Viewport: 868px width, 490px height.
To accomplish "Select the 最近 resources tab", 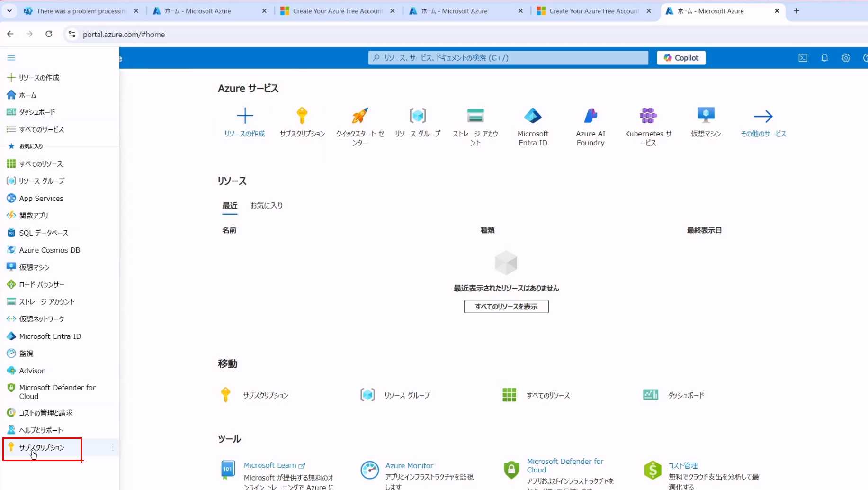I will [230, 206].
